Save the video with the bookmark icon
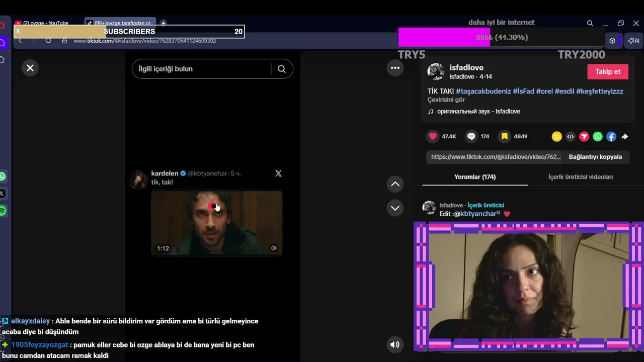 point(504,136)
